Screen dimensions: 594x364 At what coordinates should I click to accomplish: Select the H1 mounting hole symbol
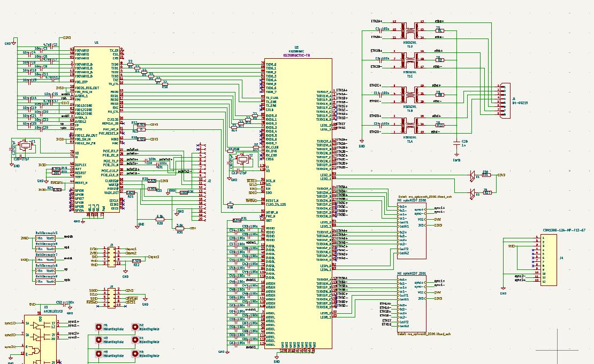point(98,327)
